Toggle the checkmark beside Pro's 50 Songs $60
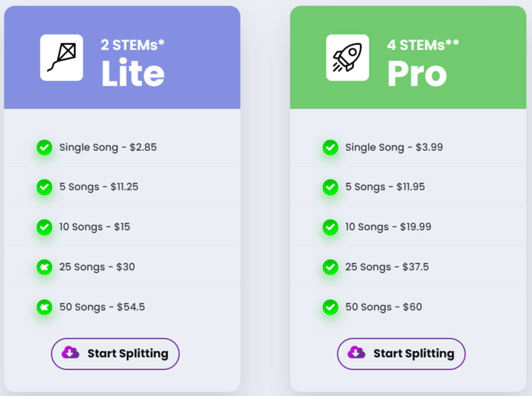The width and height of the screenshot is (532, 396). click(x=330, y=307)
